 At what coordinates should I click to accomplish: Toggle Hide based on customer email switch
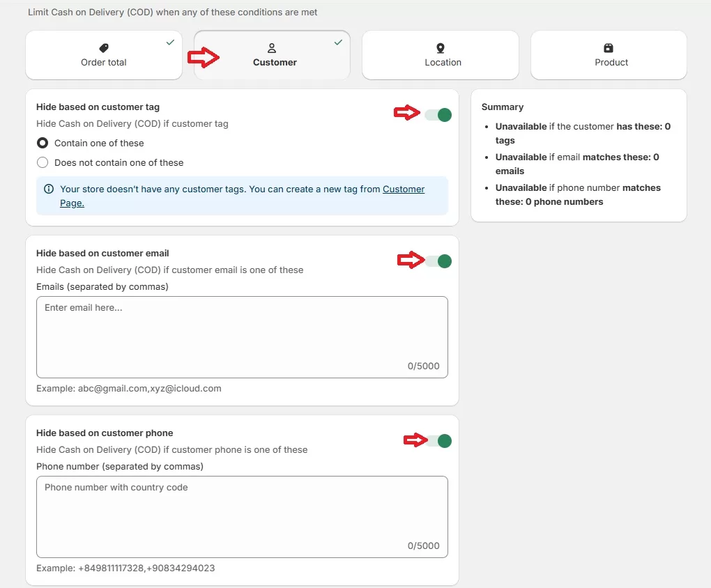click(438, 261)
